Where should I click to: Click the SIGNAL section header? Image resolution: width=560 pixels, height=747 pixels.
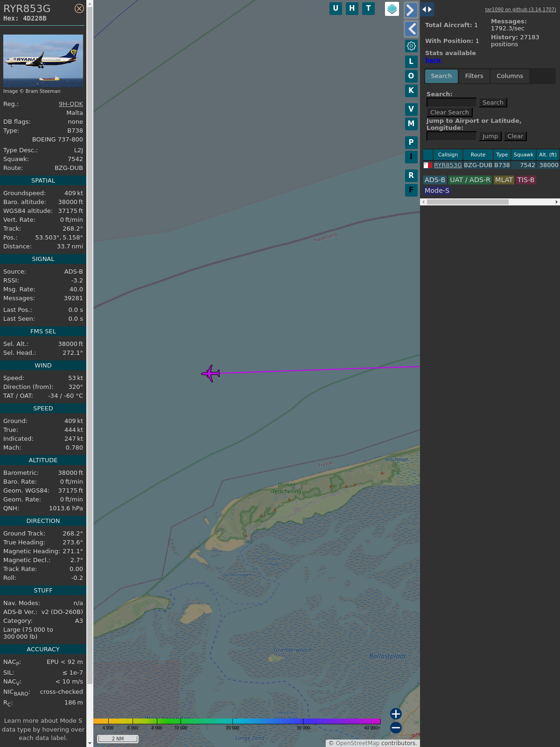[43, 259]
